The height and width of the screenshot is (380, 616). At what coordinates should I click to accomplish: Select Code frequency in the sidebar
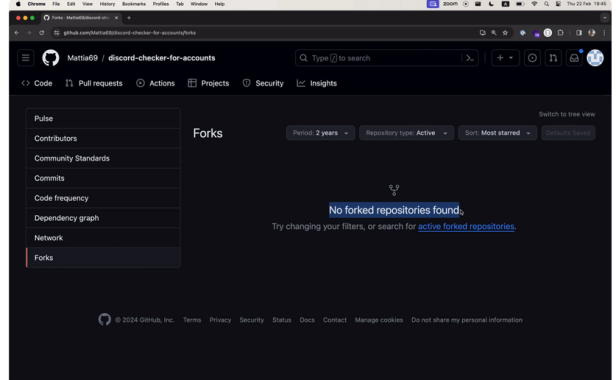103,198
